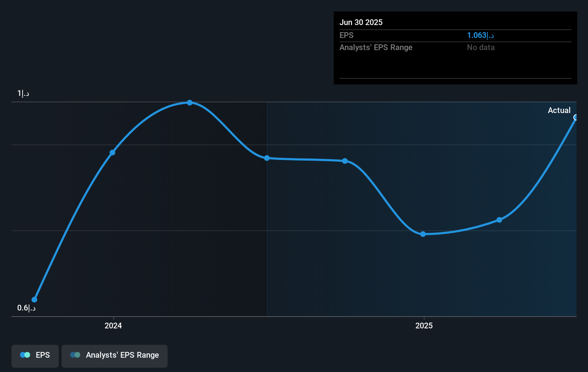Select the 2024 axis label

coord(113,325)
